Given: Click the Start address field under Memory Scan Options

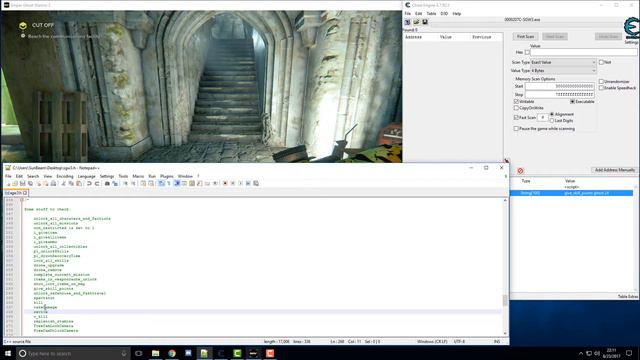Looking at the screenshot, I should [x=559, y=86].
